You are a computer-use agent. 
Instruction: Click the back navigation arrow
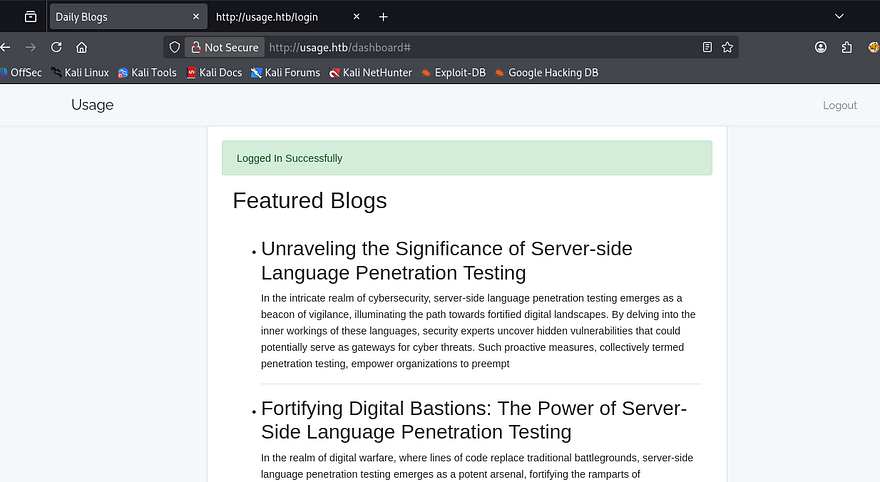pyautogui.click(x=5, y=47)
